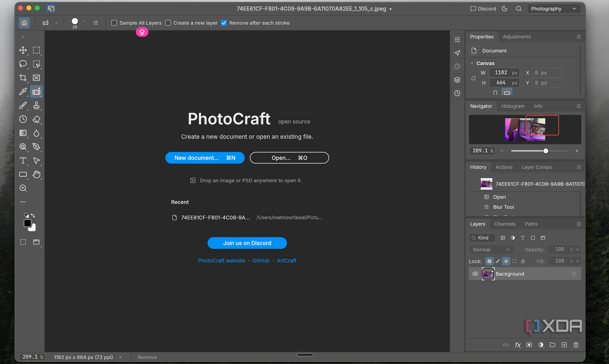This screenshot has height=364, width=609.
Task: Click the Open… button
Action: 289,158
